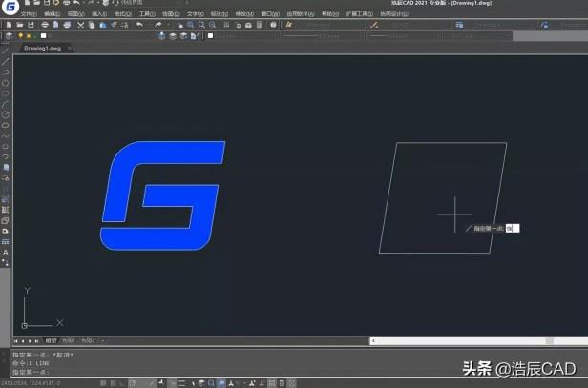The width and height of the screenshot is (588, 388).
Task: Open the dimension style dropdown
Action: coord(414,25)
